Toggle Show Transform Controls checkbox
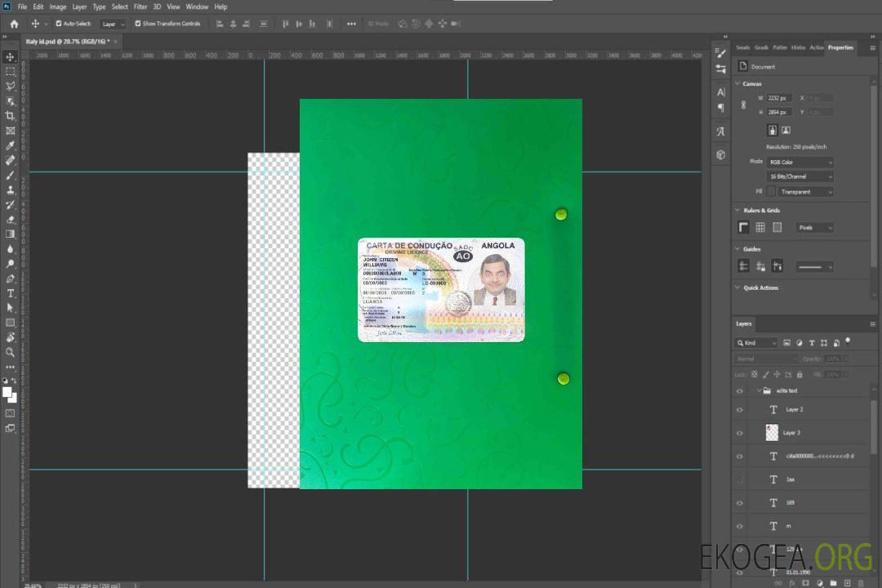This screenshot has height=588, width=882. coord(138,24)
